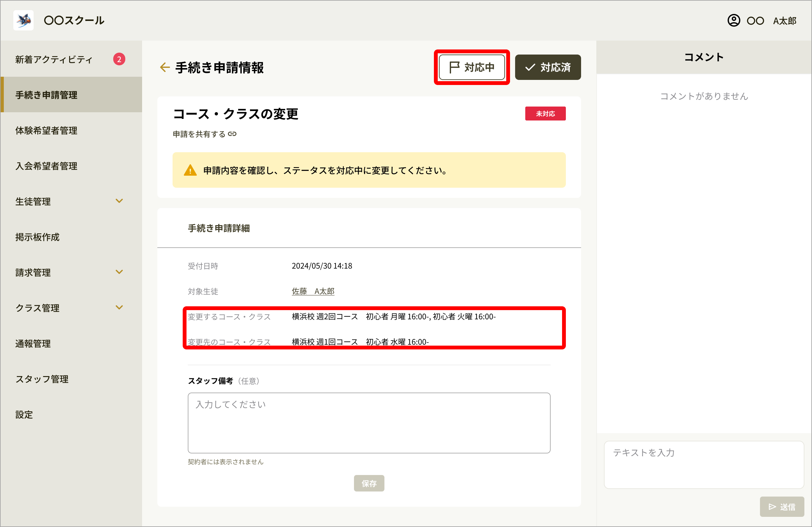Click 横浜校 週2回コース value text
The width and height of the screenshot is (812, 527).
coord(393,316)
